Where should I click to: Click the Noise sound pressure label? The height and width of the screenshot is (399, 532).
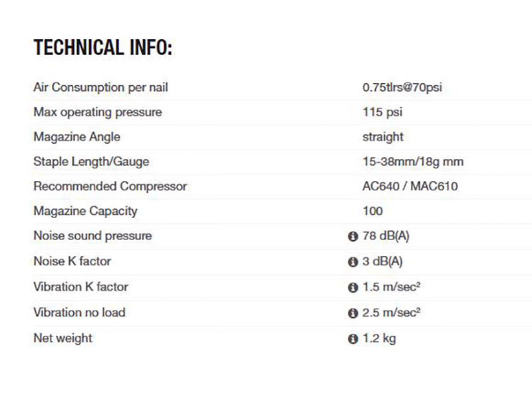(92, 236)
